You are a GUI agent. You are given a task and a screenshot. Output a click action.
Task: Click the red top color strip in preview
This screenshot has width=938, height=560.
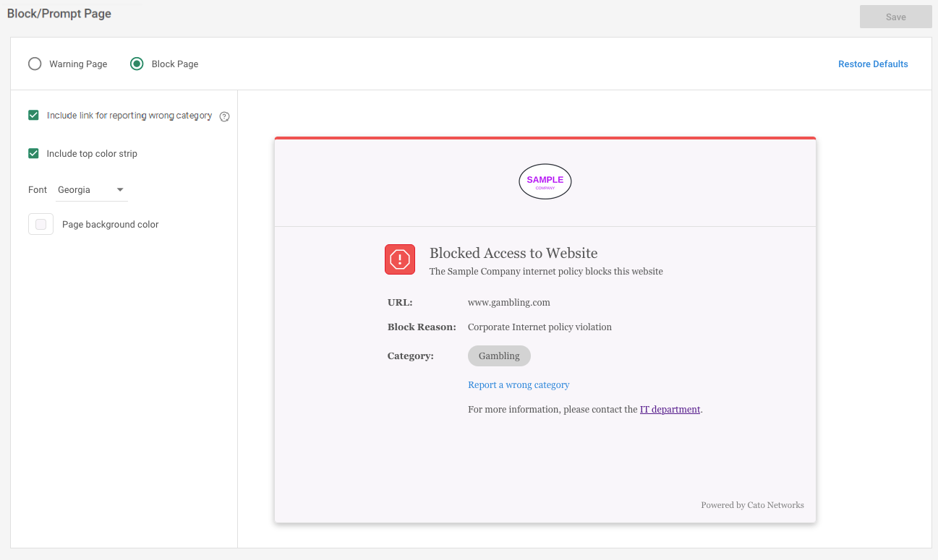(545, 138)
